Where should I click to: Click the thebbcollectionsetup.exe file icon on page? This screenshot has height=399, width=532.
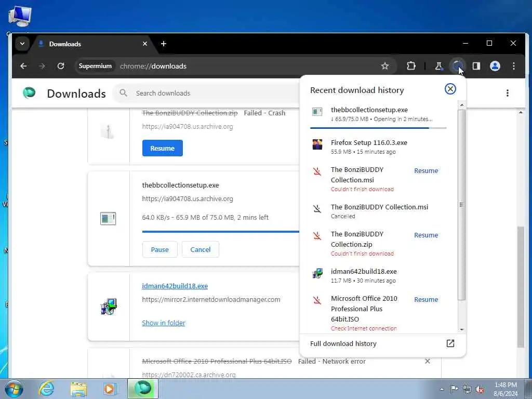[108, 219]
